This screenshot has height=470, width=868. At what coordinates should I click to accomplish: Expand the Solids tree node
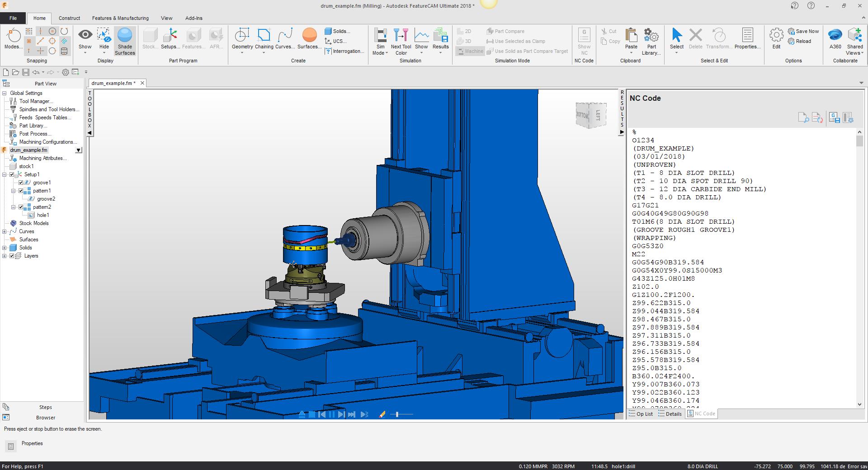point(5,248)
